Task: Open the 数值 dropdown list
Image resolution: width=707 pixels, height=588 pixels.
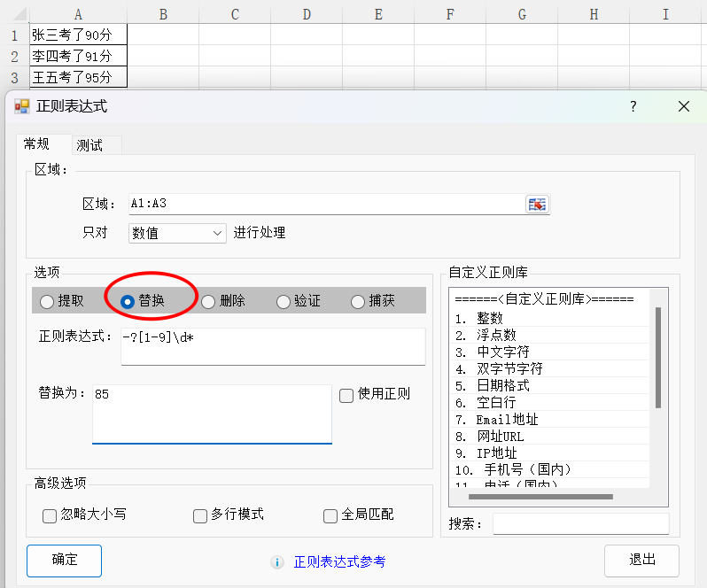Action: tap(177, 233)
